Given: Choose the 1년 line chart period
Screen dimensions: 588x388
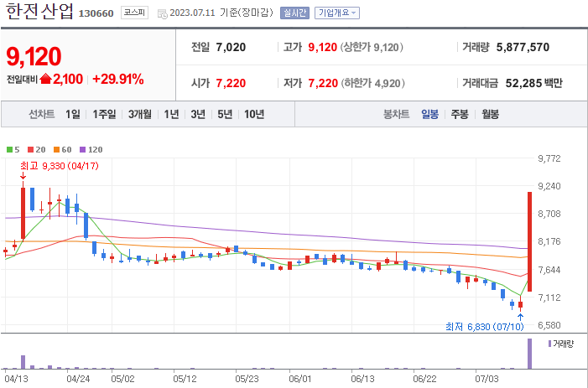Looking at the screenshot, I should click(x=172, y=115).
